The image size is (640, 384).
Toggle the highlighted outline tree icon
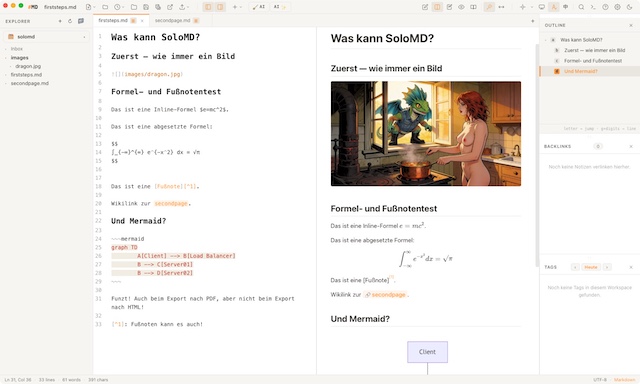click(554, 7)
